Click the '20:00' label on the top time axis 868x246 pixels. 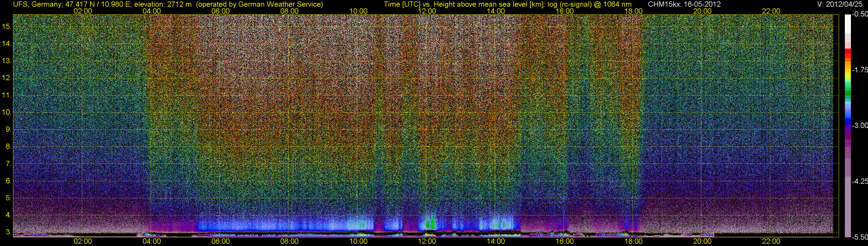[703, 11]
